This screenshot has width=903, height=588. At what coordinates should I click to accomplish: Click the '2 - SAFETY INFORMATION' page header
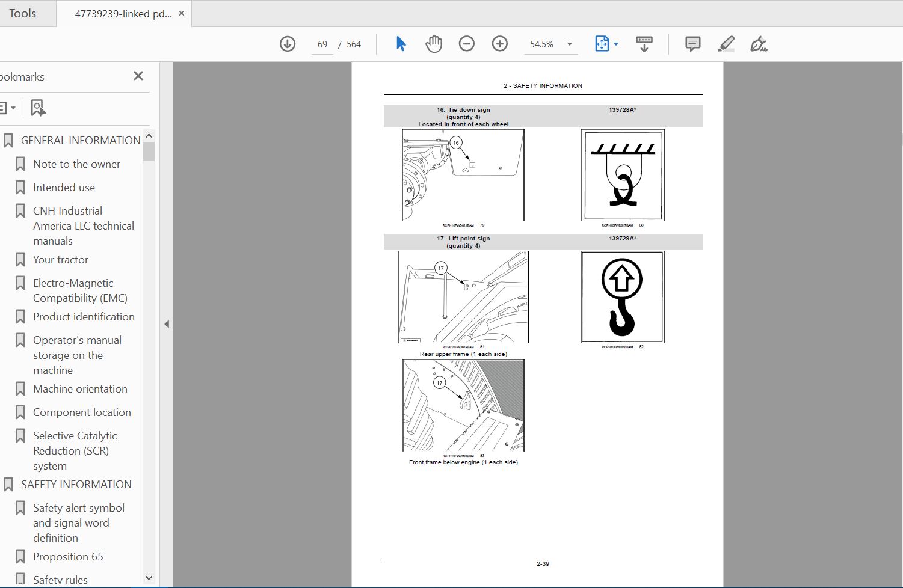543,86
